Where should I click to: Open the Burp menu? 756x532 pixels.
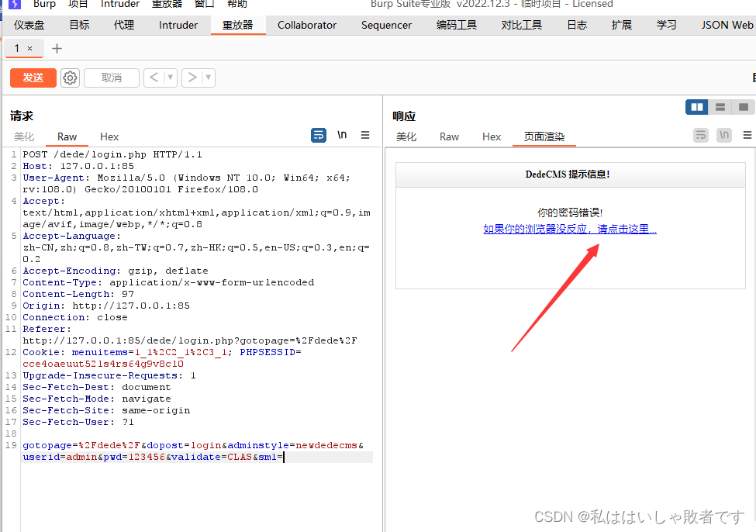[x=44, y=4]
